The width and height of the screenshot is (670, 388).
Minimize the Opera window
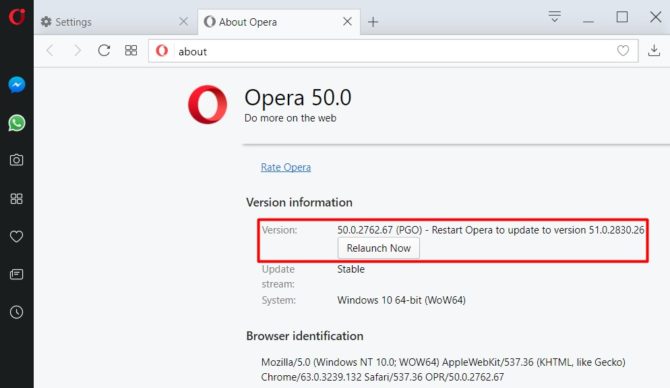tap(588, 21)
